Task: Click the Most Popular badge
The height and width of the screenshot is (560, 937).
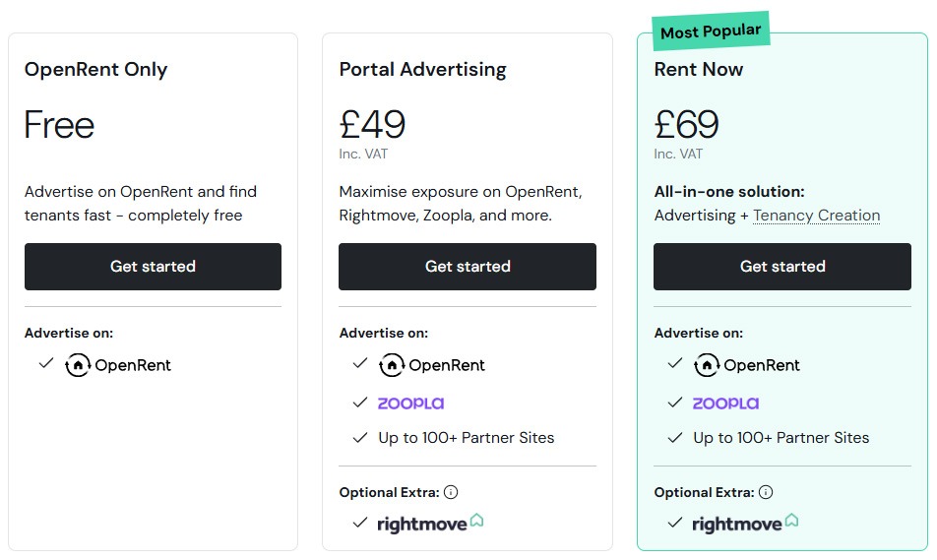Action: coord(710,31)
